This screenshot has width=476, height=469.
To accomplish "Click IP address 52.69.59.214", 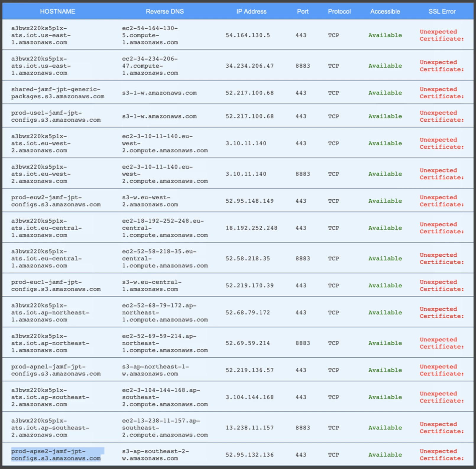I will tap(248, 343).
